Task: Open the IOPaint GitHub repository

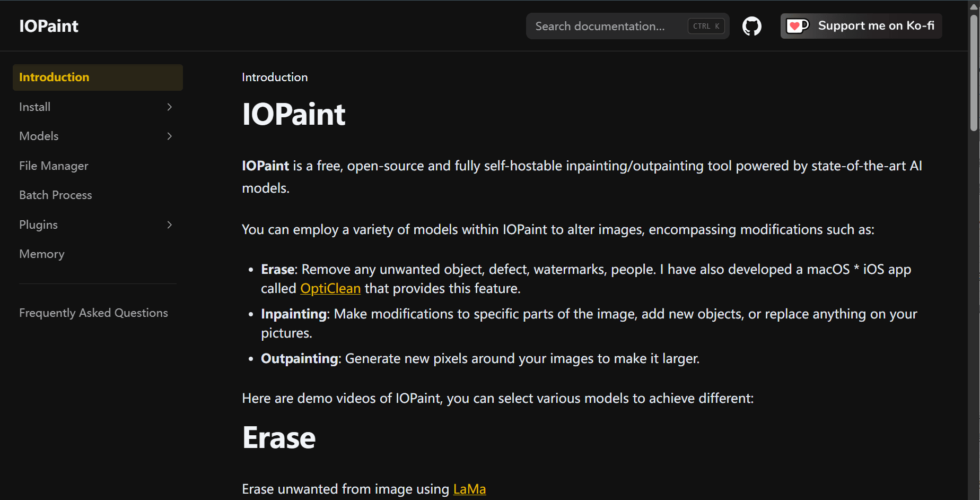Action: [751, 25]
